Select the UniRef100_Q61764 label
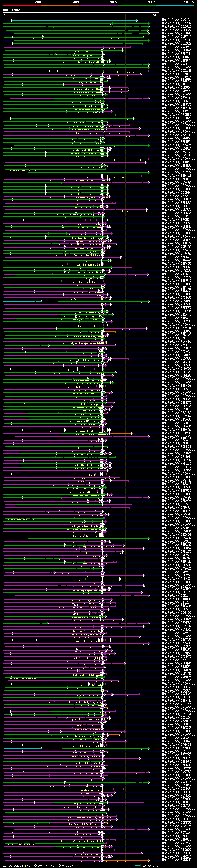The image size is (197, 868). pos(176,714)
